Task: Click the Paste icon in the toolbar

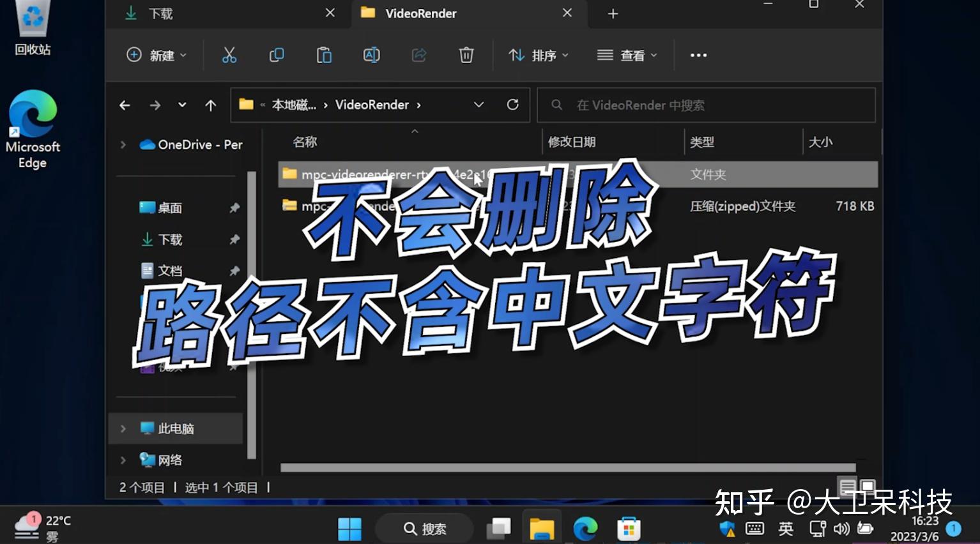Action: click(324, 55)
